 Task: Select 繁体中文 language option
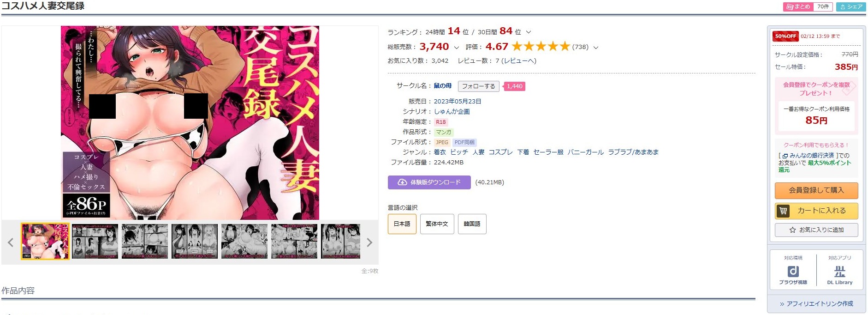[437, 224]
